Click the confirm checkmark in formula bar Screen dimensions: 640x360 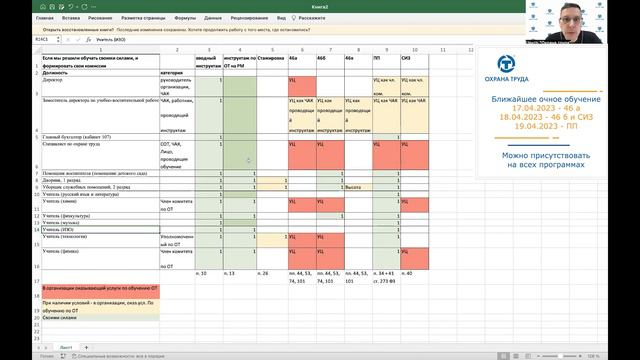[x=78, y=40]
